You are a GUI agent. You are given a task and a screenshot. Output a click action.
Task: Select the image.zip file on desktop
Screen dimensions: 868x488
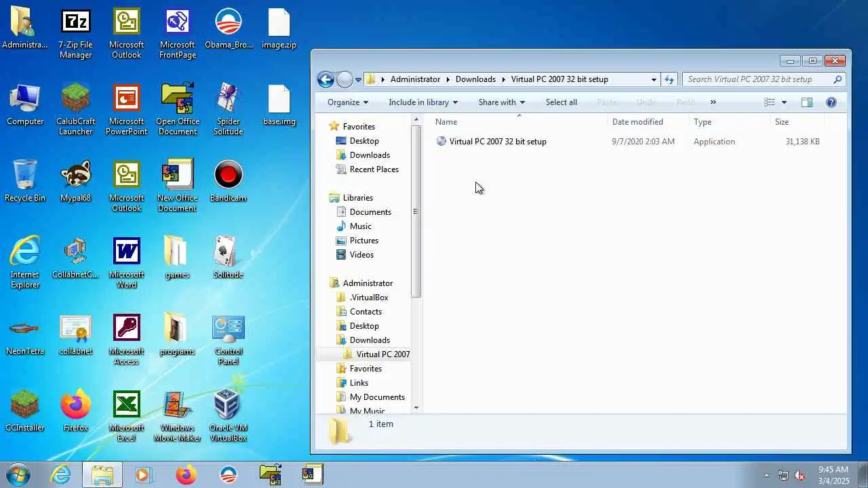coord(279,29)
